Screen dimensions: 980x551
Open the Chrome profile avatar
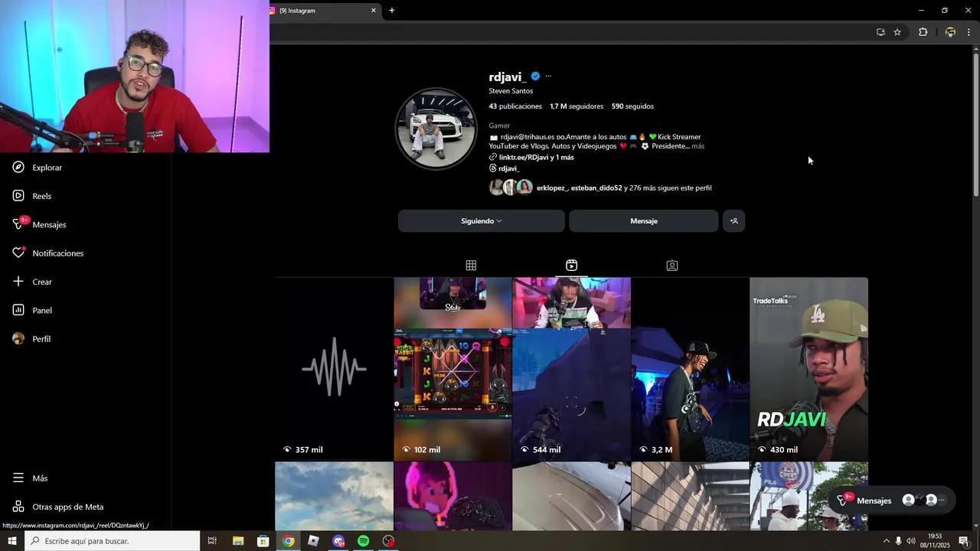coord(950,32)
